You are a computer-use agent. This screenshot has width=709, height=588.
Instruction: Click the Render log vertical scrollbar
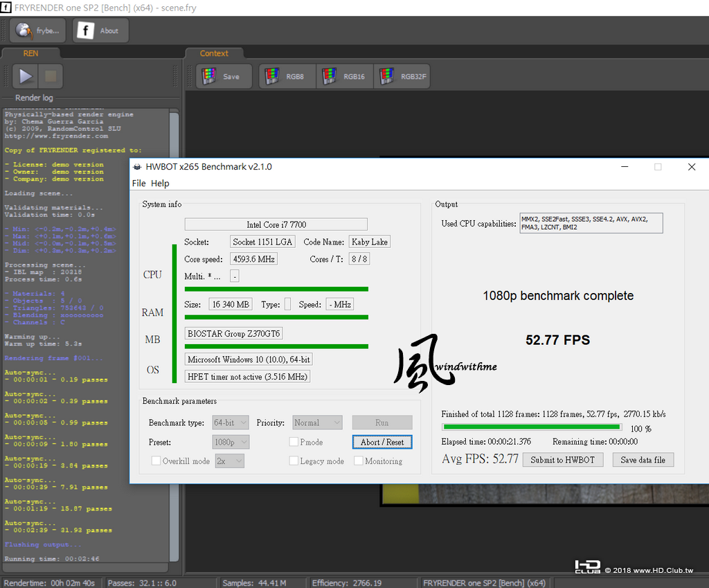pyautogui.click(x=174, y=336)
